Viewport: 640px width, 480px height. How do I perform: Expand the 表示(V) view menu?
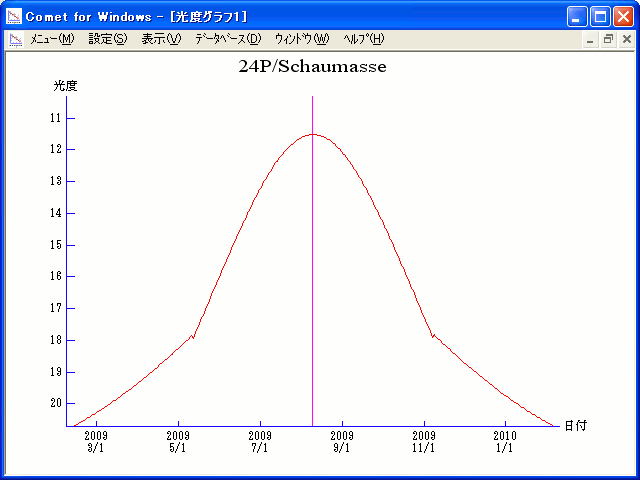tap(161, 39)
